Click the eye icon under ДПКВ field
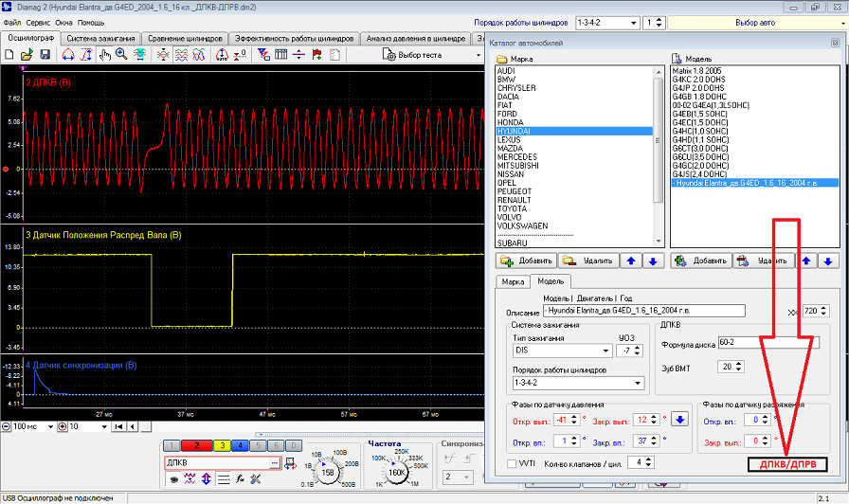Screen dimensions: 849x504 [x=173, y=479]
